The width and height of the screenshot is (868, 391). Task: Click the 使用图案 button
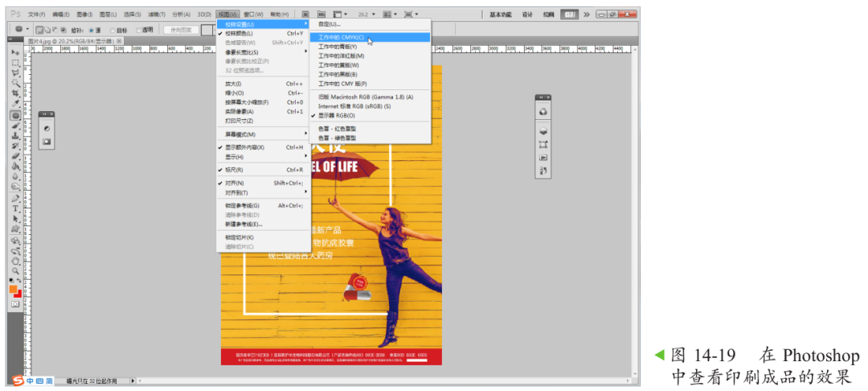coord(181,30)
